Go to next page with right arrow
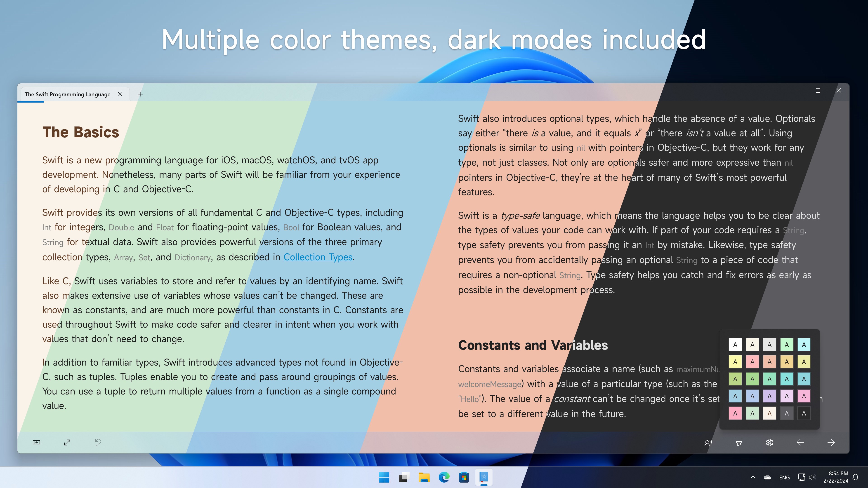The height and width of the screenshot is (488, 868). click(831, 443)
